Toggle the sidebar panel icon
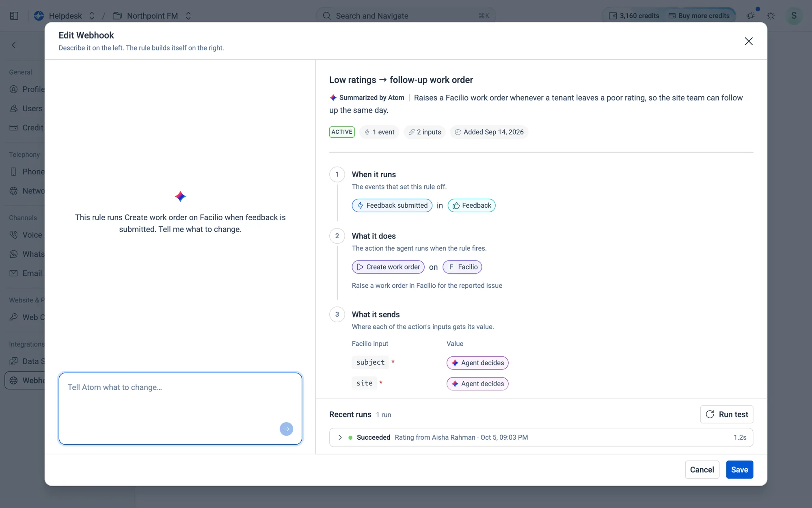This screenshot has width=812, height=508. coord(14,16)
